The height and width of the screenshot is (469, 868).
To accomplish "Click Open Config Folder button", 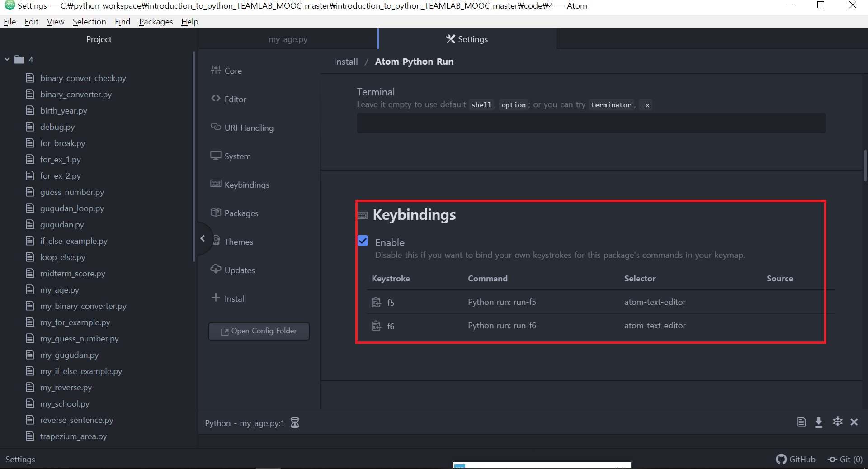I will (259, 331).
